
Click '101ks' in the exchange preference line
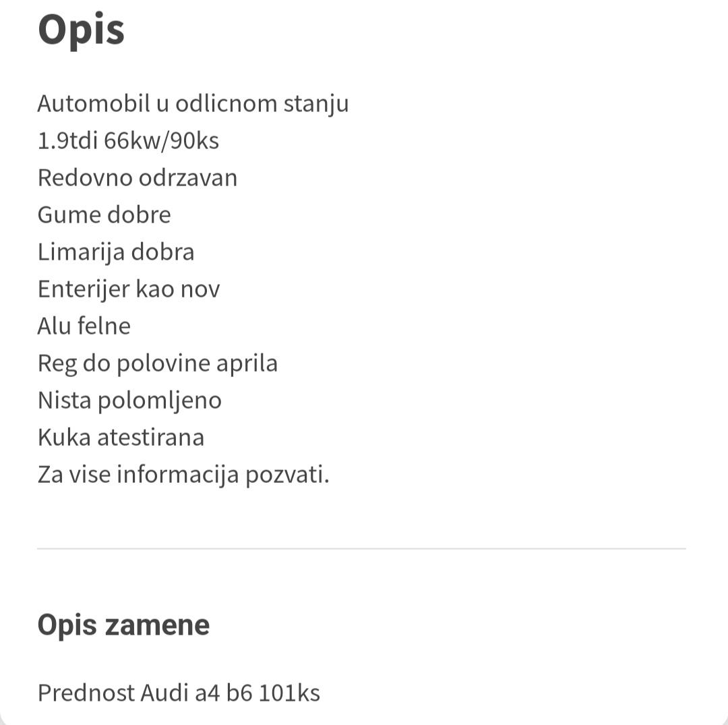point(289,693)
